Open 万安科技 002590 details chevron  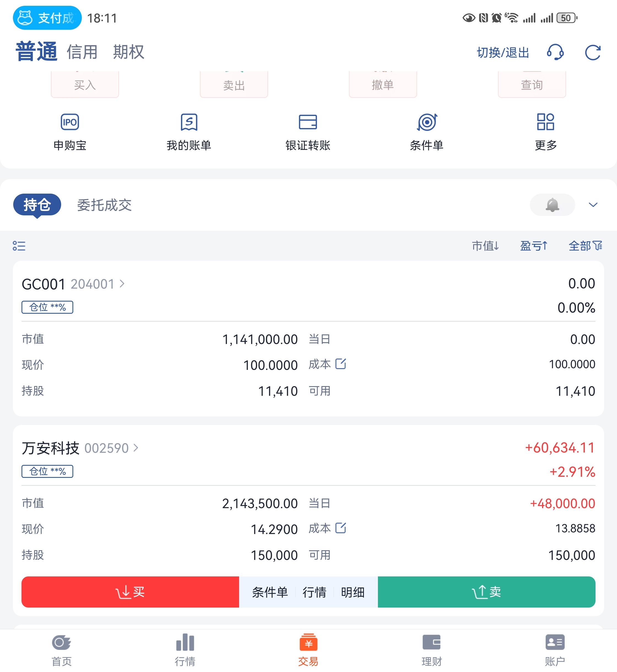136,448
